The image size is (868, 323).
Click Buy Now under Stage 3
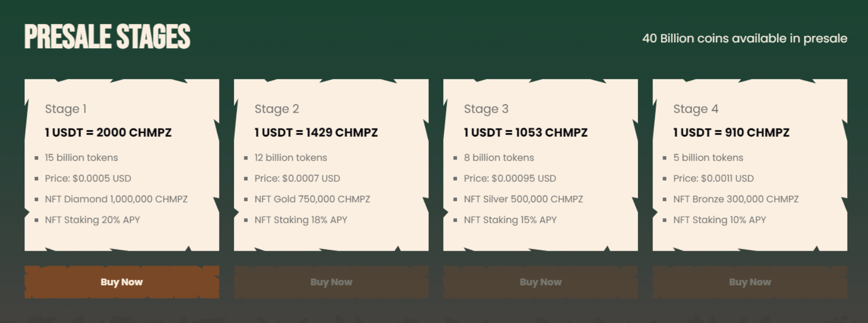(541, 282)
